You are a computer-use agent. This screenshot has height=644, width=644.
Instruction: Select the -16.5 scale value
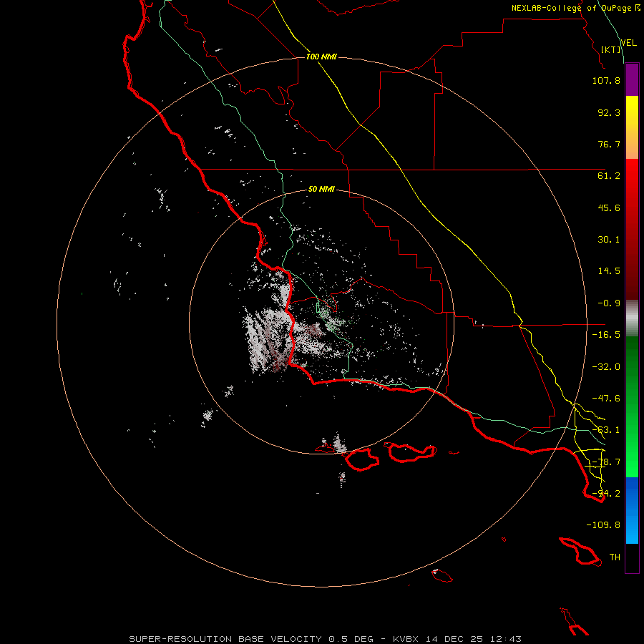[x=606, y=335]
